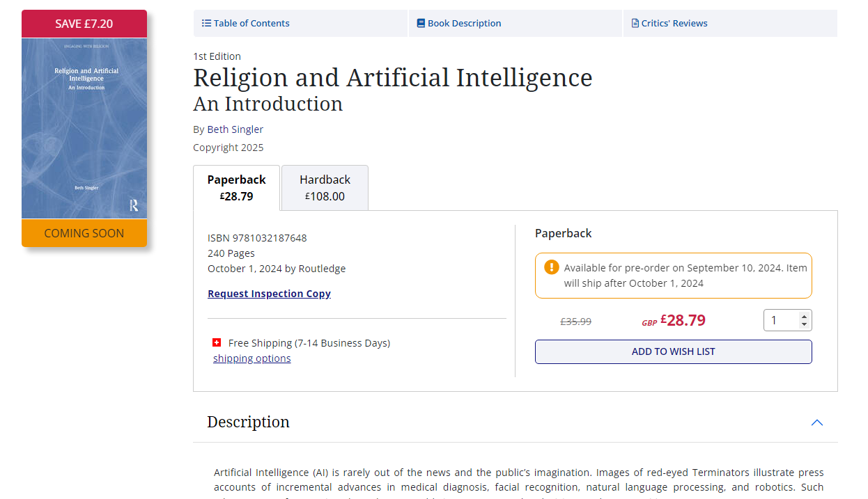Click the quantity input field
The image size is (868, 499).
click(x=781, y=320)
